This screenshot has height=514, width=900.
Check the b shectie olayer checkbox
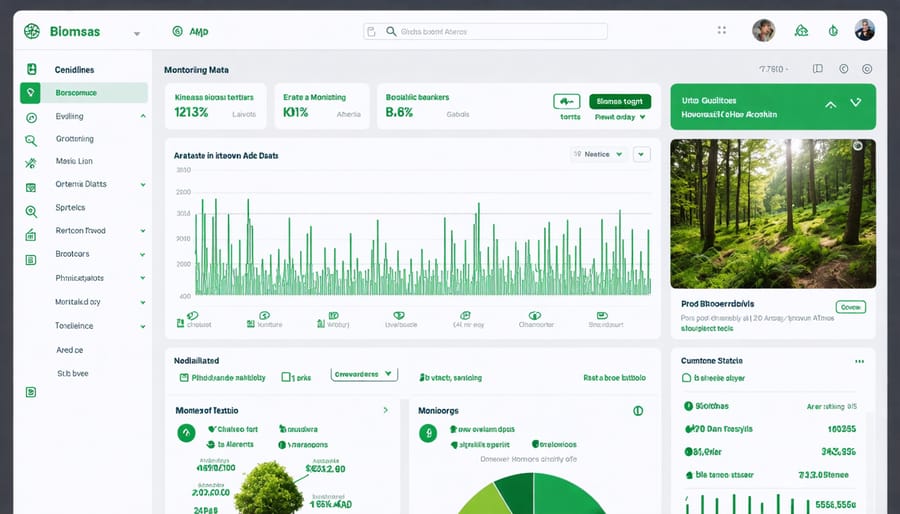686,378
